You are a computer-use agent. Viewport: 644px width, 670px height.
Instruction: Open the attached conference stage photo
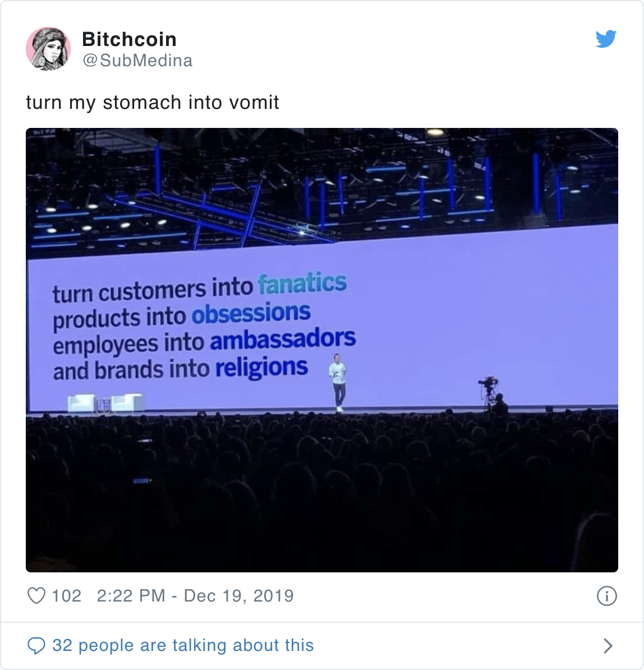pos(322,350)
